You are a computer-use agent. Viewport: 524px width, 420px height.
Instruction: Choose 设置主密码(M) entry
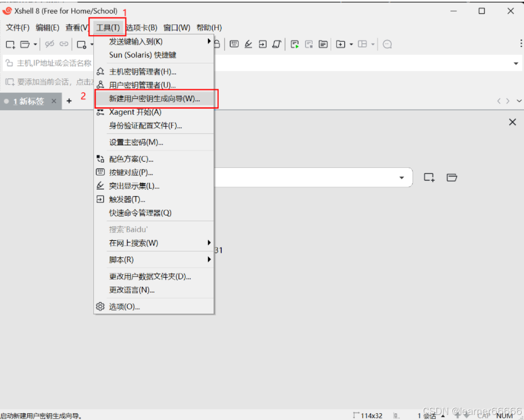[154, 142]
